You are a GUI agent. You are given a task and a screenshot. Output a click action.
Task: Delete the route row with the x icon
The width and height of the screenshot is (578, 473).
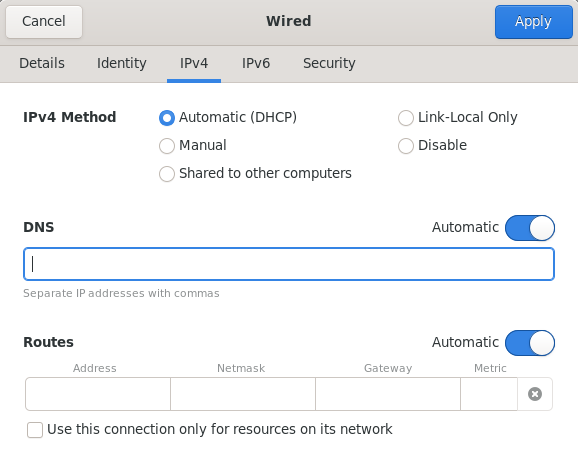coord(535,394)
